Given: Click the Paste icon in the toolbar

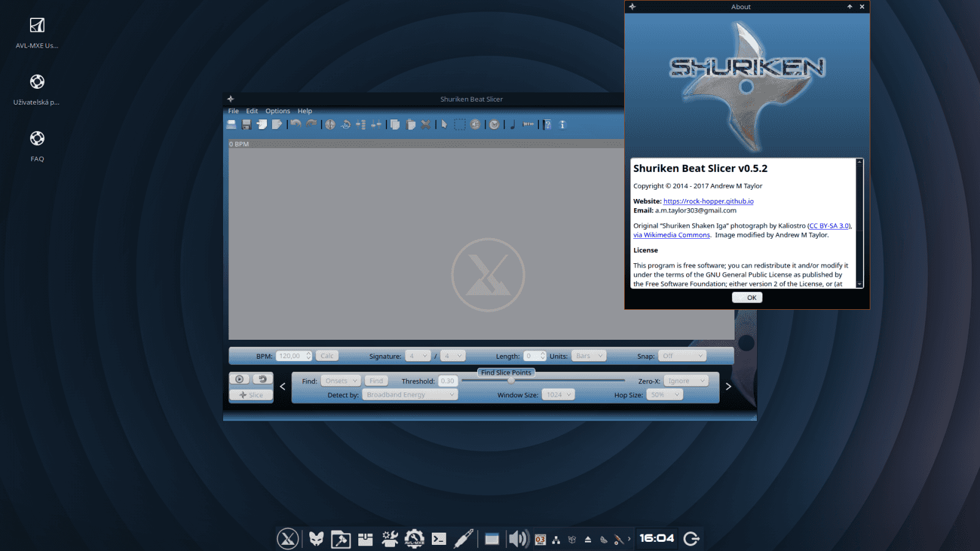Looking at the screenshot, I should [x=410, y=125].
